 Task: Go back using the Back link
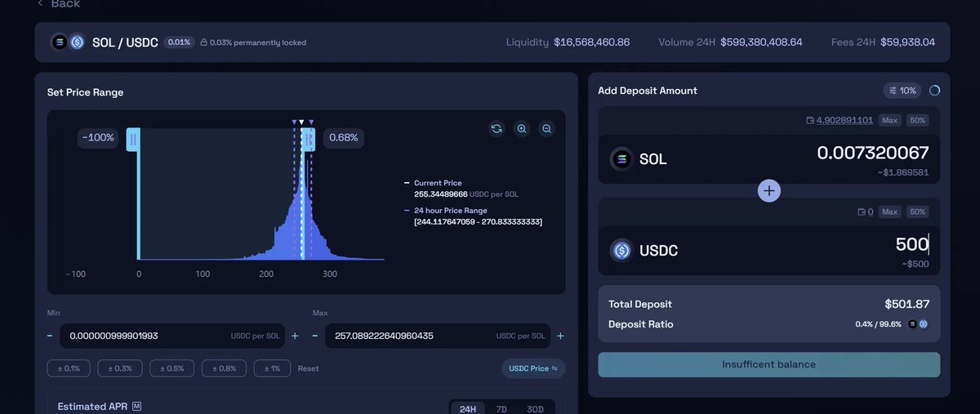(x=58, y=4)
